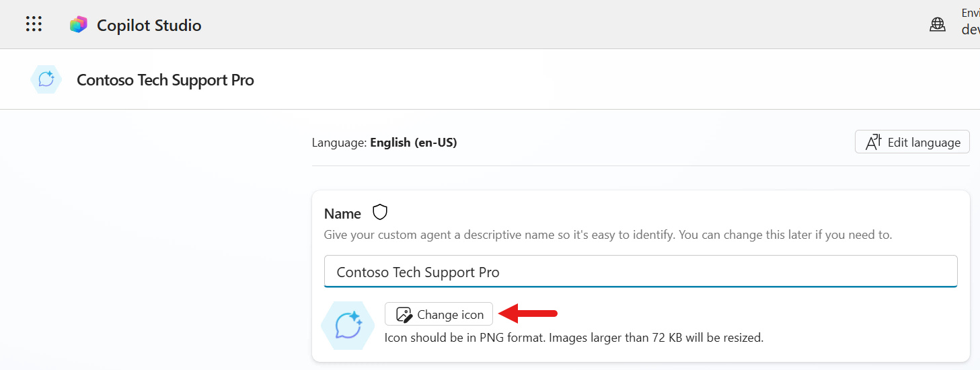Viewport: 980px width, 370px height.
Task: Click the English (en-US) language value
Action: click(414, 143)
